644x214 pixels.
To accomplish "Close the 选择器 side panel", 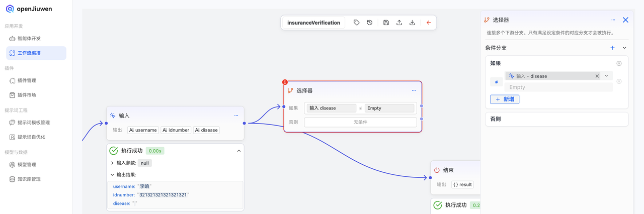I will pos(625,20).
